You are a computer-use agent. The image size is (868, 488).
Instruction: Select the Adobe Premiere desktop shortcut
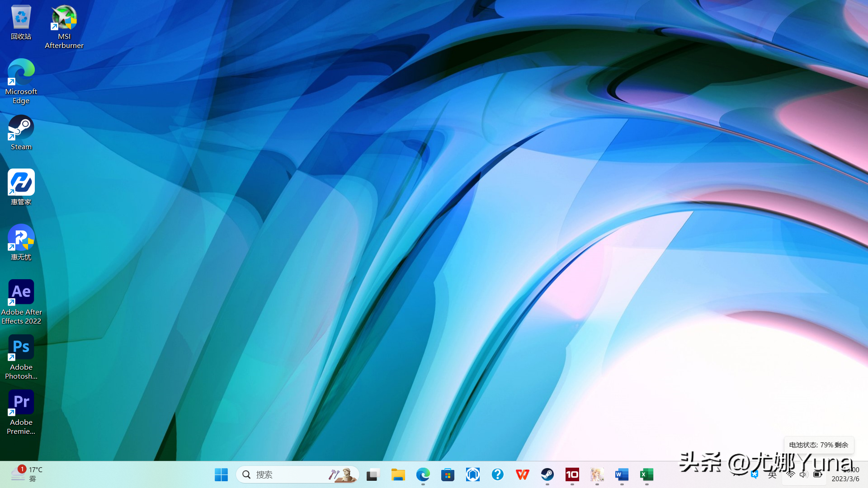(21, 412)
